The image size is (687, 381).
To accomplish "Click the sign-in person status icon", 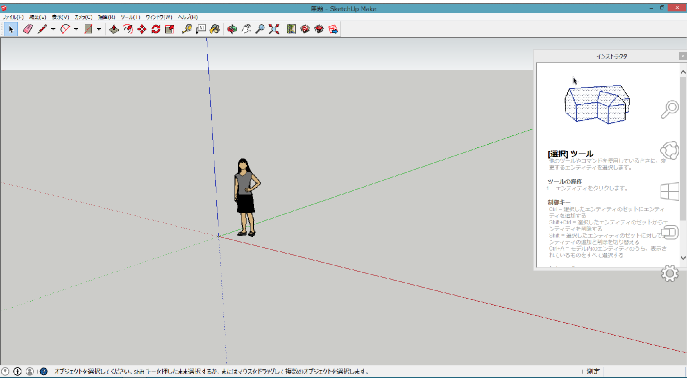I will click(x=29, y=371).
